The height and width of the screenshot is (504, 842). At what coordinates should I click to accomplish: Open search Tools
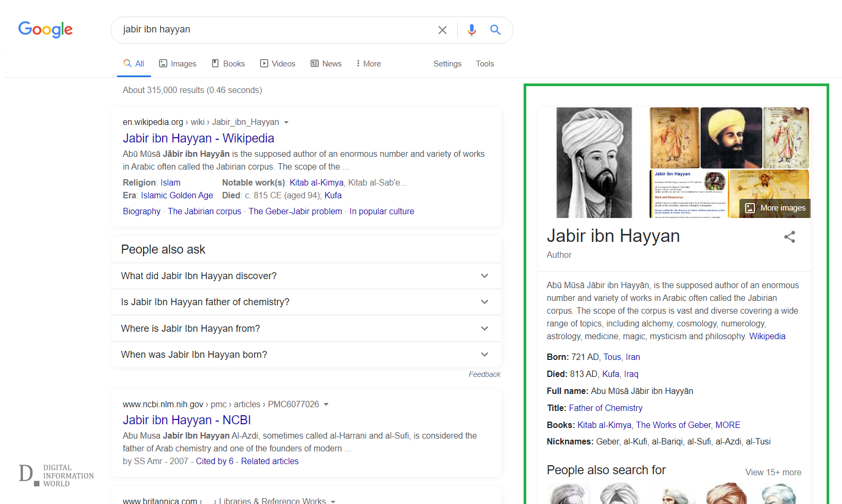[x=485, y=64]
